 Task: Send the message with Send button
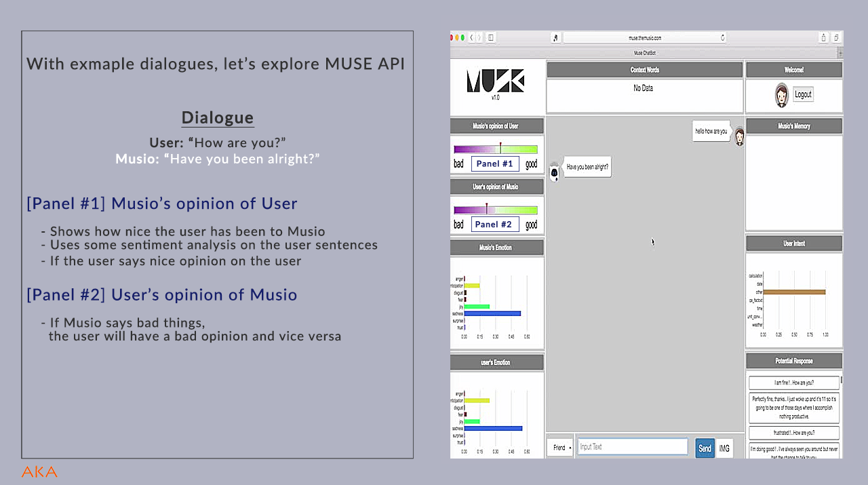[x=705, y=448]
